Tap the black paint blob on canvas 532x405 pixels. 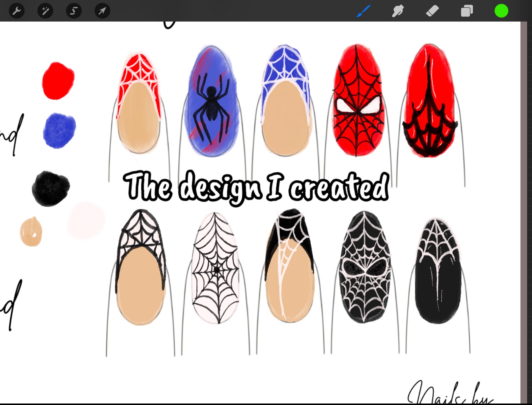click(51, 188)
